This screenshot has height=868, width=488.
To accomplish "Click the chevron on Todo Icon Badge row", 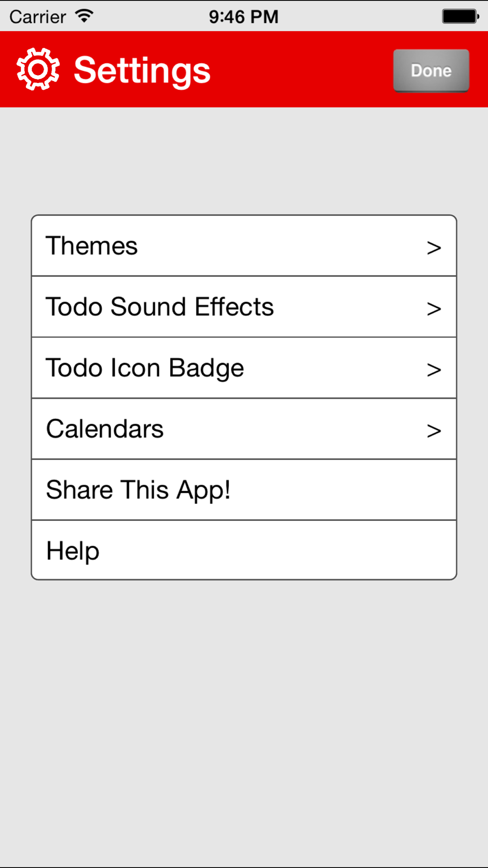I will (x=434, y=370).
